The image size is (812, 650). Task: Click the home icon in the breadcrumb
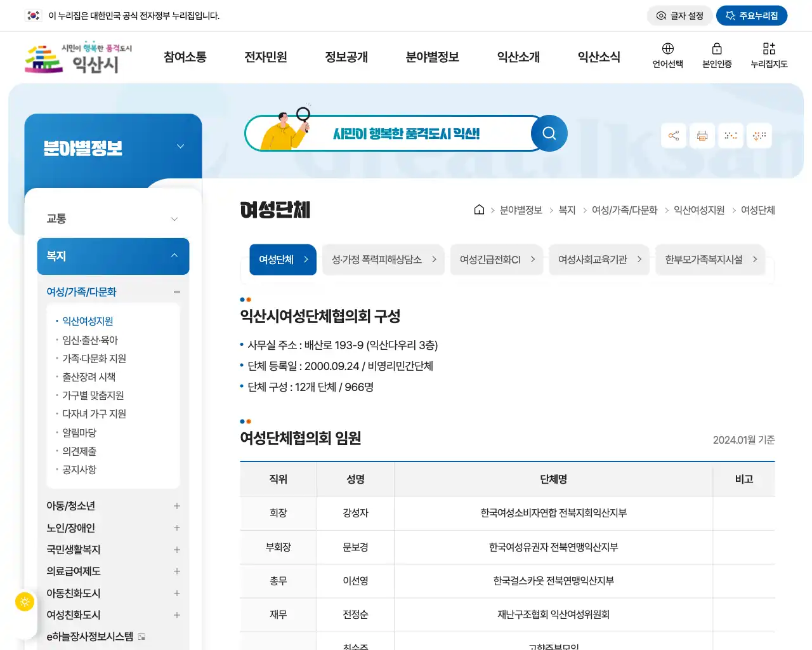[479, 209]
